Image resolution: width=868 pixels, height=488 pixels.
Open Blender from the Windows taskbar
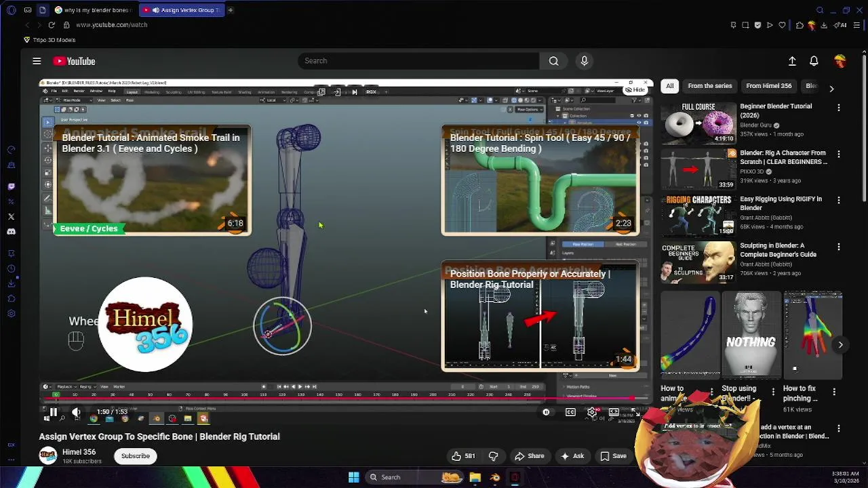(x=495, y=477)
